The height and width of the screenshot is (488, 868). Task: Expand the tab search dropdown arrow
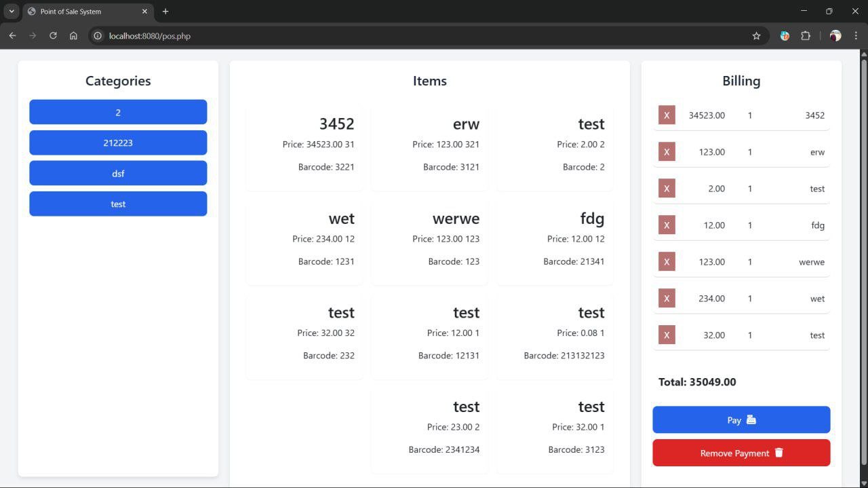(x=12, y=12)
